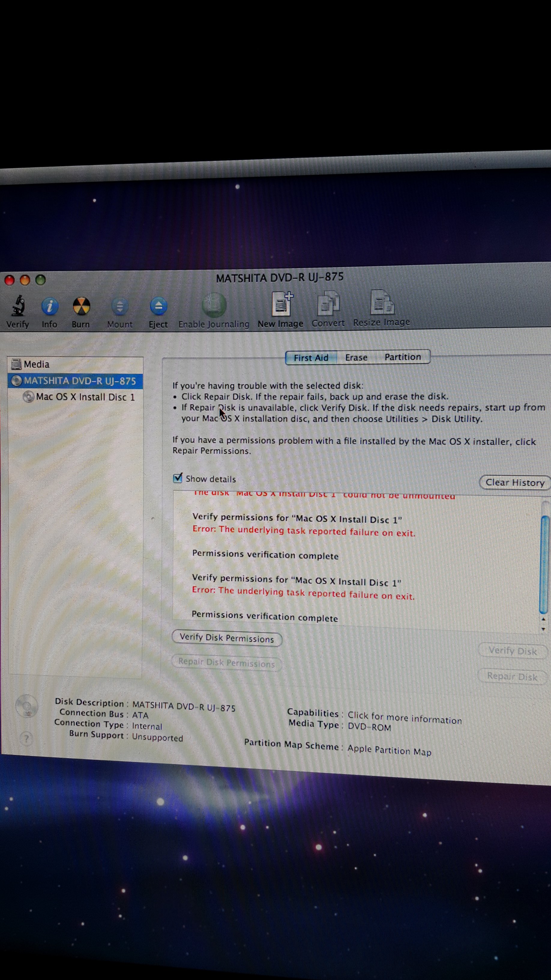Click the 'Apple Partition Map' scheme value
The width and height of the screenshot is (551, 980).
[389, 750]
